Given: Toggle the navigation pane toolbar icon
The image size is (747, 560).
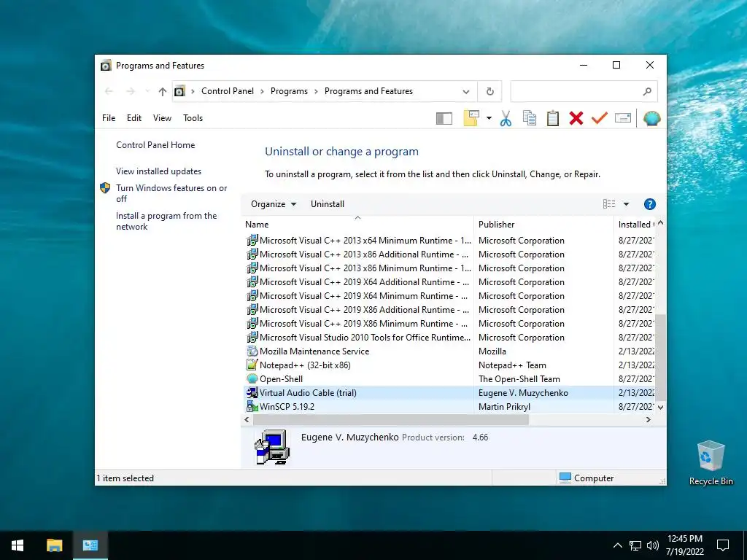Looking at the screenshot, I should pyautogui.click(x=444, y=118).
